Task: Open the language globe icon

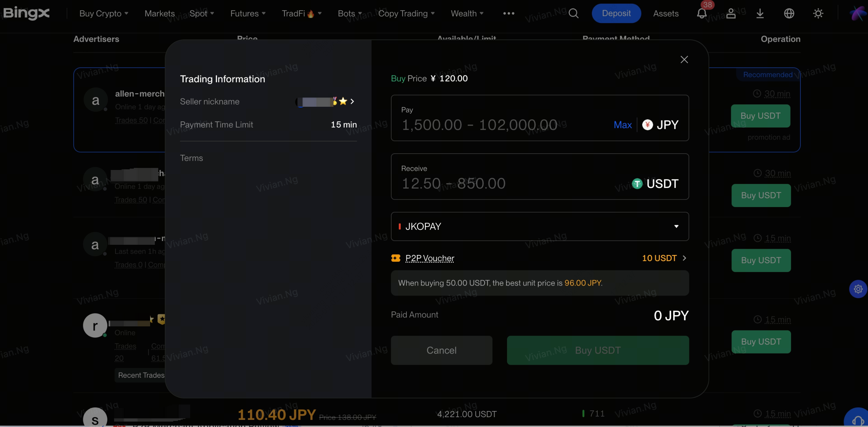Action: click(x=789, y=13)
